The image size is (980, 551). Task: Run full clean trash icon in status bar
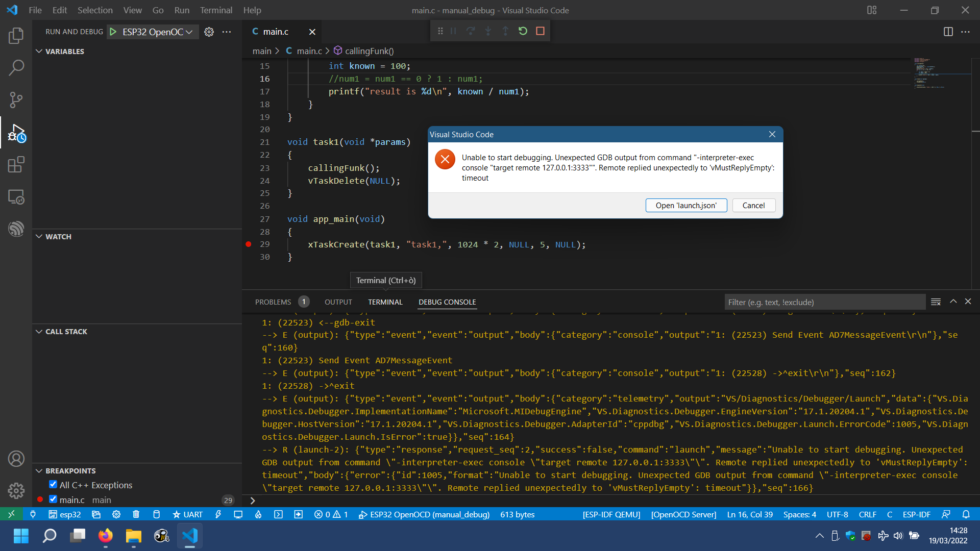136,514
